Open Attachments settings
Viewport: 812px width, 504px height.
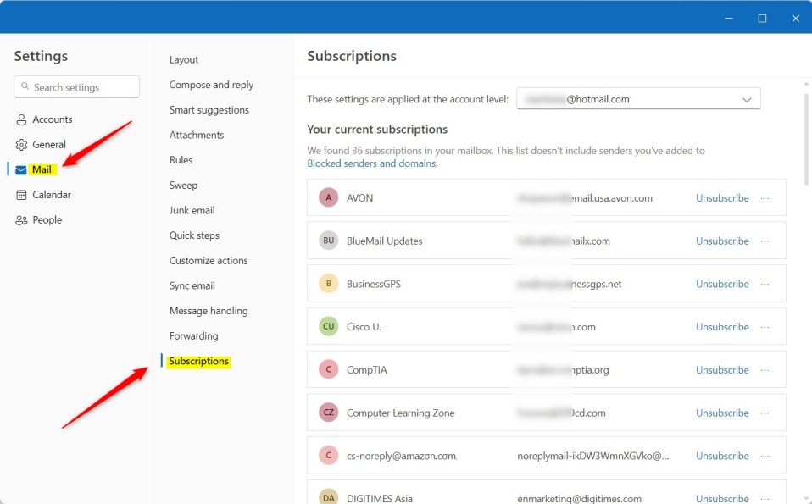click(x=197, y=135)
